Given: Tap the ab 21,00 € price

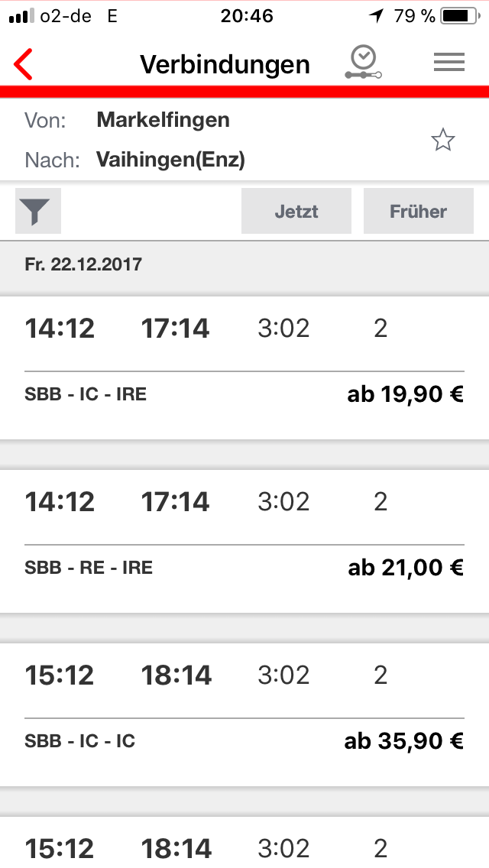Looking at the screenshot, I should (406, 568).
